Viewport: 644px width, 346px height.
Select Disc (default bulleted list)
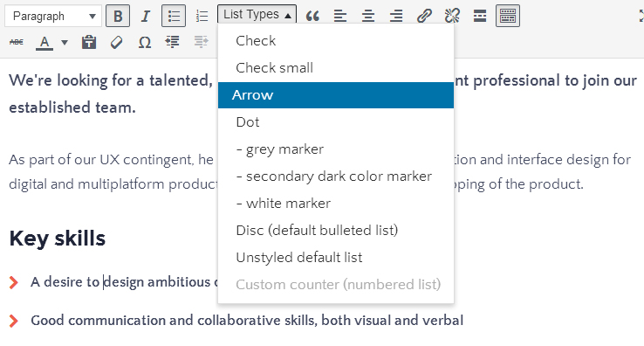[336, 231]
